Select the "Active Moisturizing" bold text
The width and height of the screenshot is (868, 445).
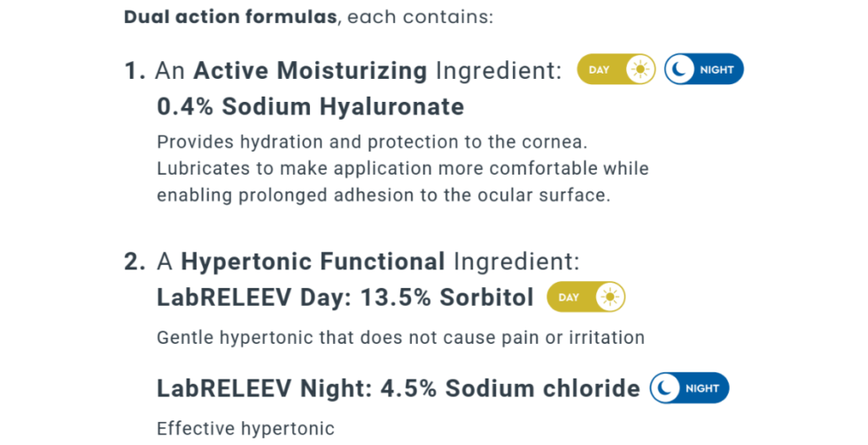(x=310, y=71)
